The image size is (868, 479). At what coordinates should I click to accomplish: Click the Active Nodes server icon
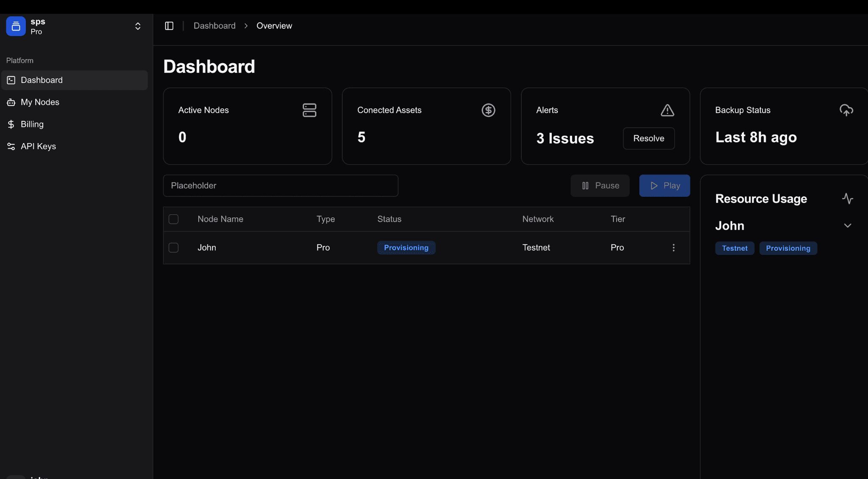[309, 110]
